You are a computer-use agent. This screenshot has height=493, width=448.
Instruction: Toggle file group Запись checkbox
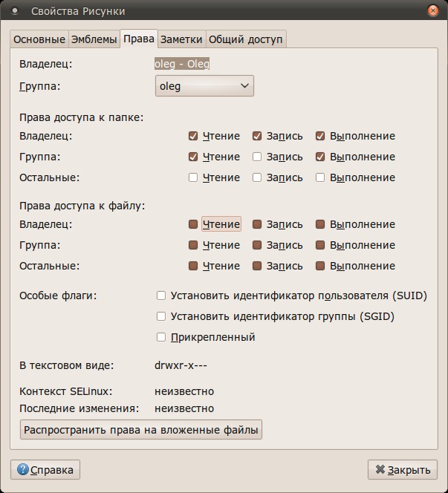coord(257,245)
